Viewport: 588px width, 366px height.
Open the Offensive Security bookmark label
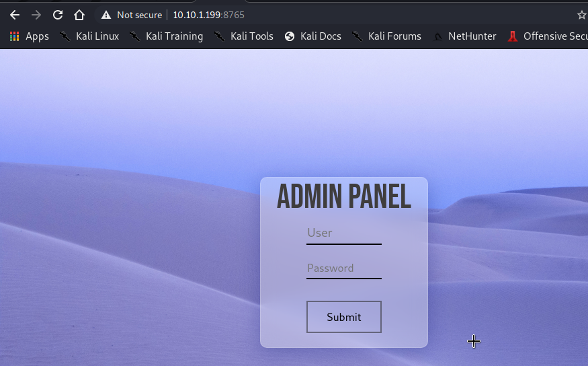[555, 36]
